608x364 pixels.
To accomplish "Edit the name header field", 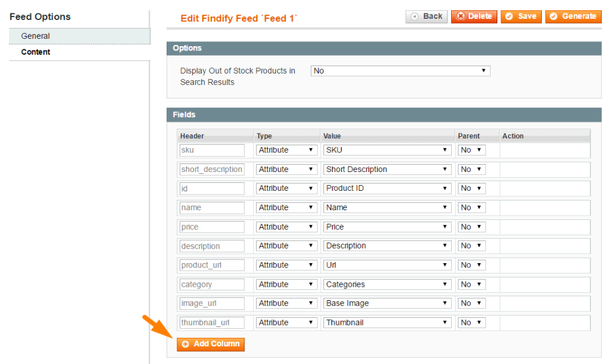I will [x=212, y=207].
